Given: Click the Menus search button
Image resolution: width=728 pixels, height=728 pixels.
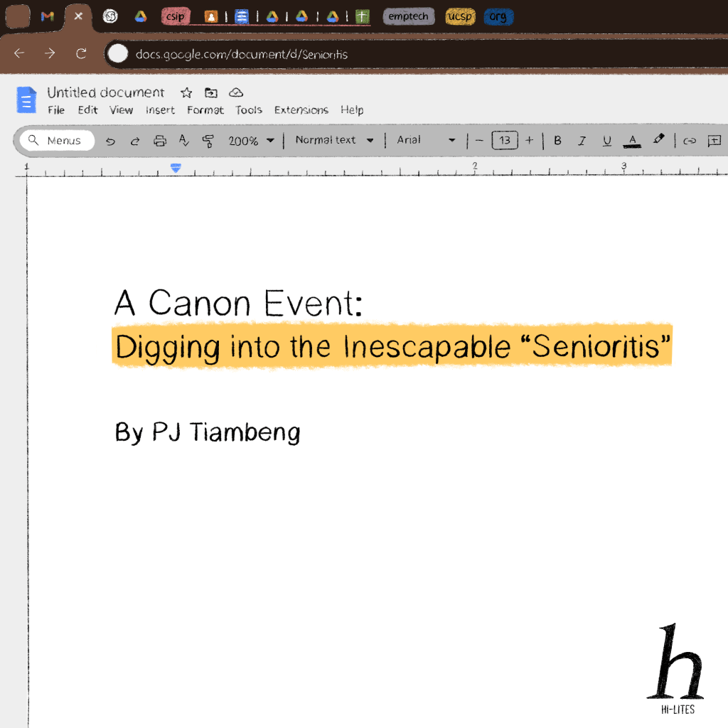Looking at the screenshot, I should click(56, 141).
